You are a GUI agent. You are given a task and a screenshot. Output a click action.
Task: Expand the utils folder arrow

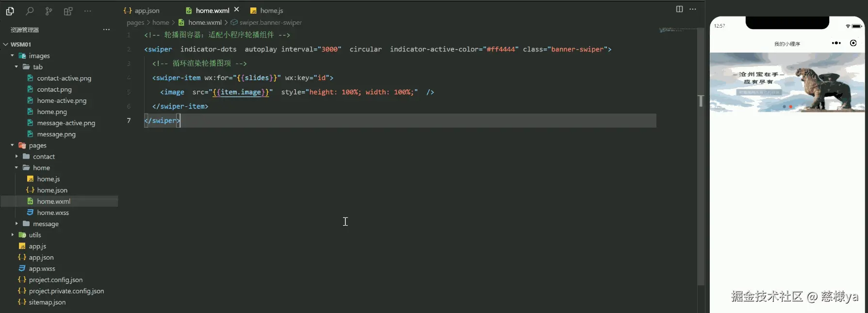click(12, 235)
